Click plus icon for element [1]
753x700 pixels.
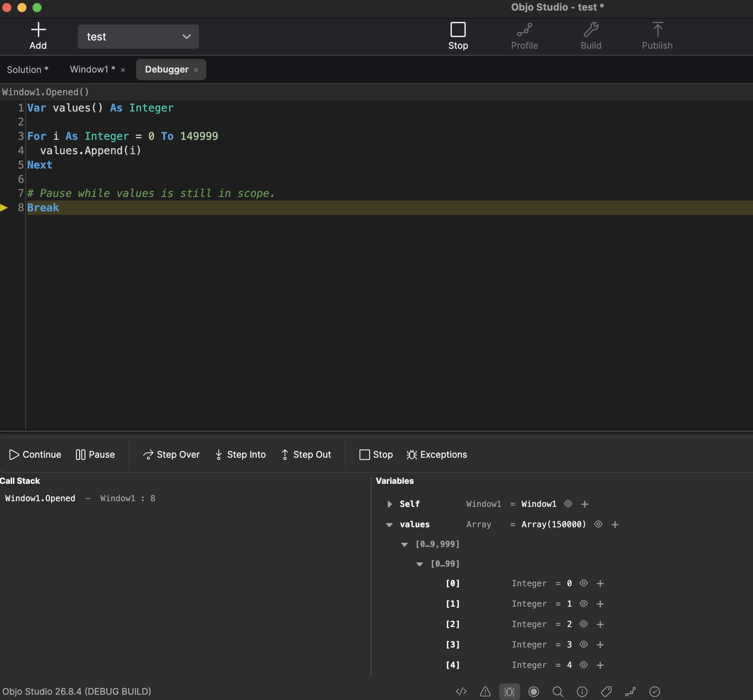[x=600, y=604]
